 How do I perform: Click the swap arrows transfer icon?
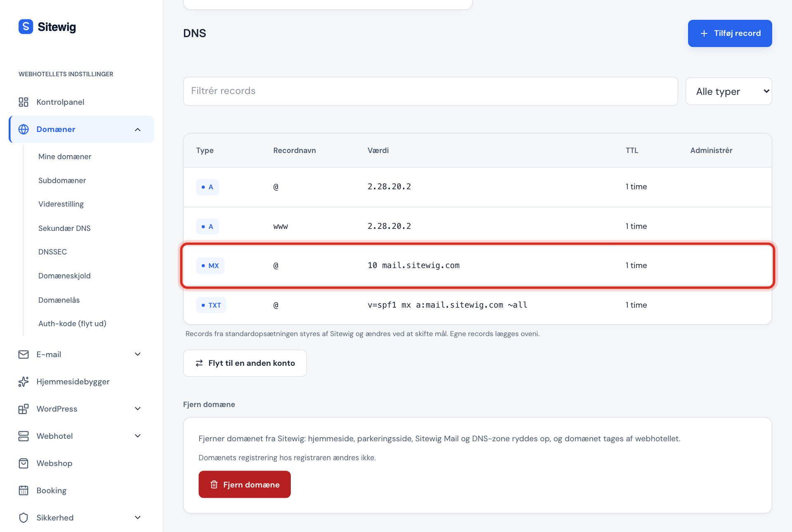199,363
